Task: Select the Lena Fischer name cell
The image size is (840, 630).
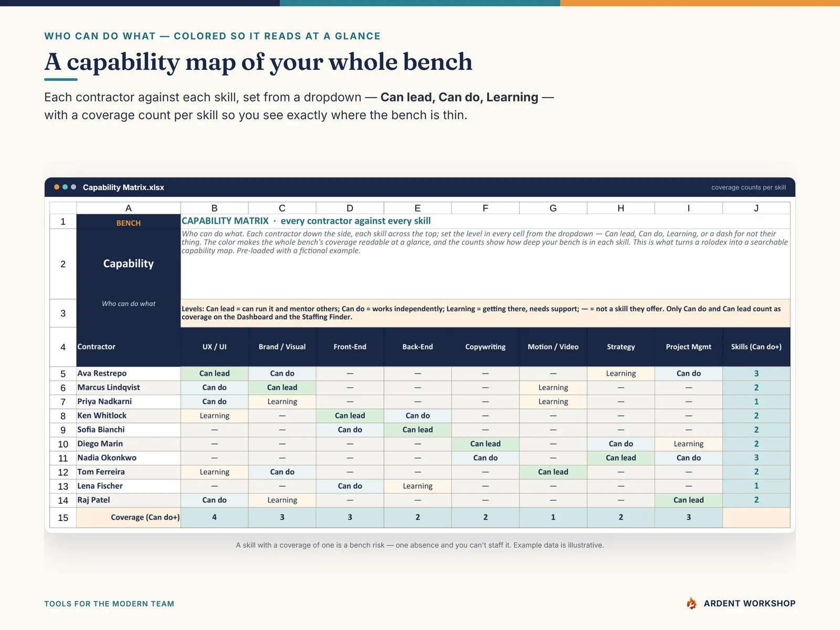Action: 129,486
